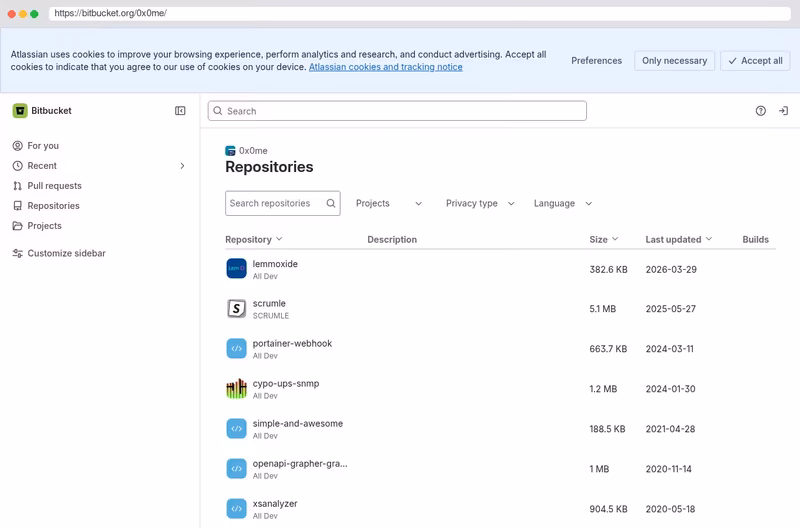Click the Builds column header

tap(756, 239)
